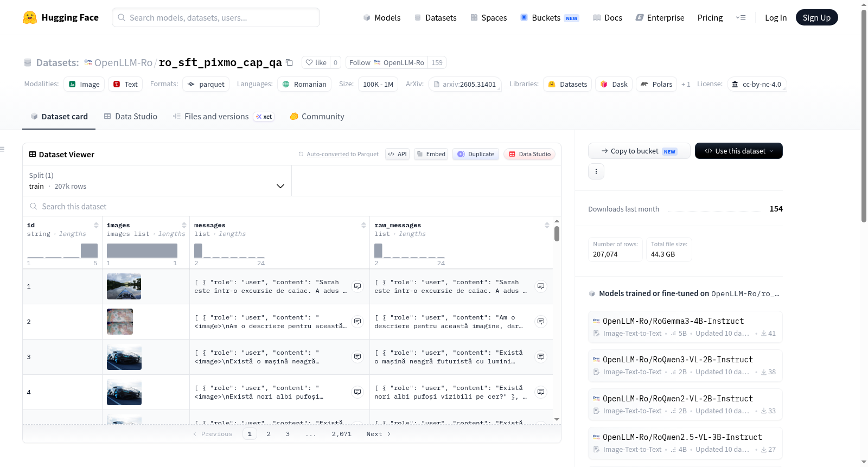Open the row 1 lake image thumbnail
This screenshot has width=868, height=467.
click(124, 286)
